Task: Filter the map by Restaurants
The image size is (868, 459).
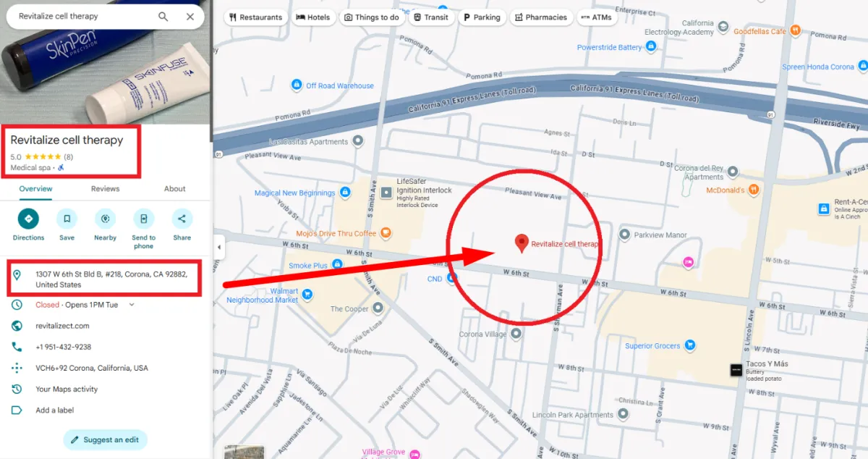Action: [x=257, y=17]
